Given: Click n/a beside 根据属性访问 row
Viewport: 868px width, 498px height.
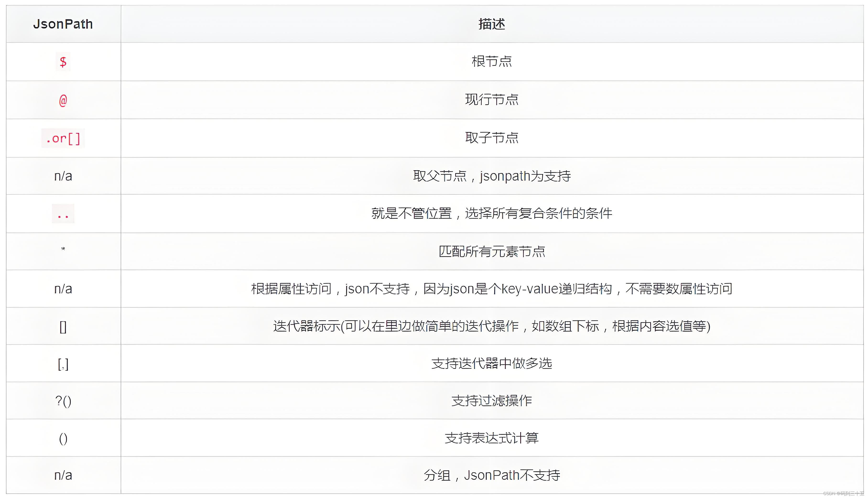Looking at the screenshot, I should click(63, 289).
